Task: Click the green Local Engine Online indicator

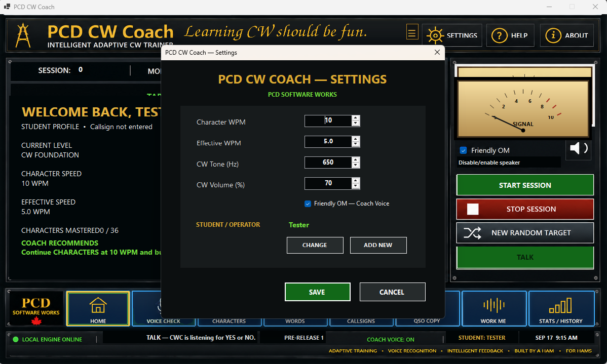Action: (16, 339)
